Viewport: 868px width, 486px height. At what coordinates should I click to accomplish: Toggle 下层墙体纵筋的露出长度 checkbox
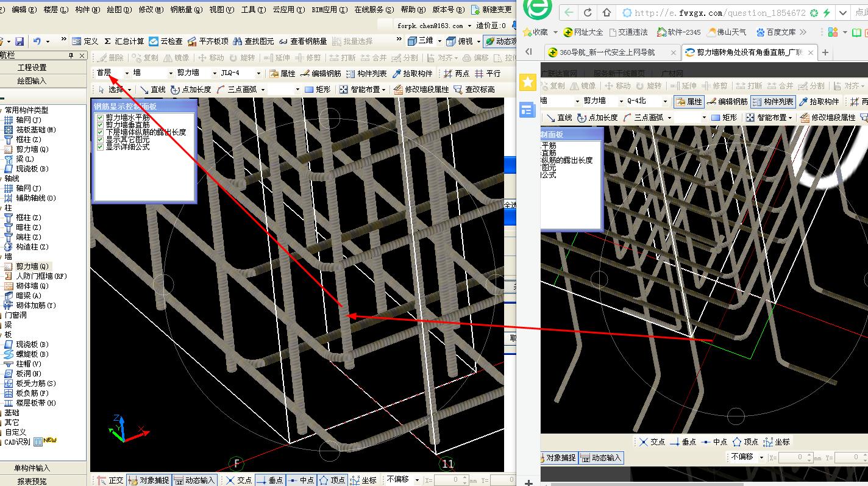pyautogui.click(x=101, y=132)
